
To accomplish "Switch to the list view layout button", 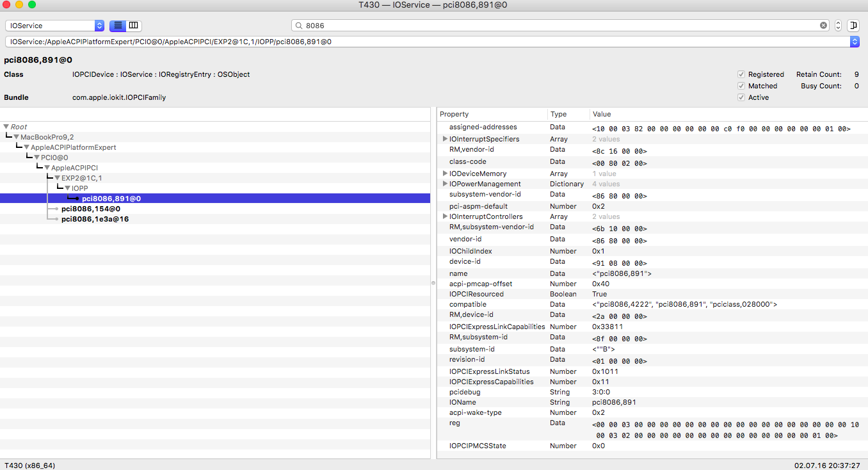I will (118, 26).
